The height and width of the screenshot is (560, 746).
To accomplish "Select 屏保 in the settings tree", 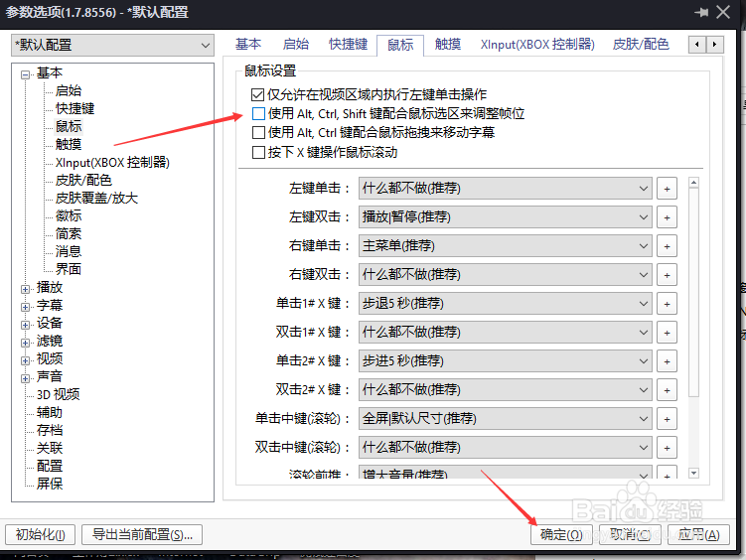I will click(x=50, y=484).
